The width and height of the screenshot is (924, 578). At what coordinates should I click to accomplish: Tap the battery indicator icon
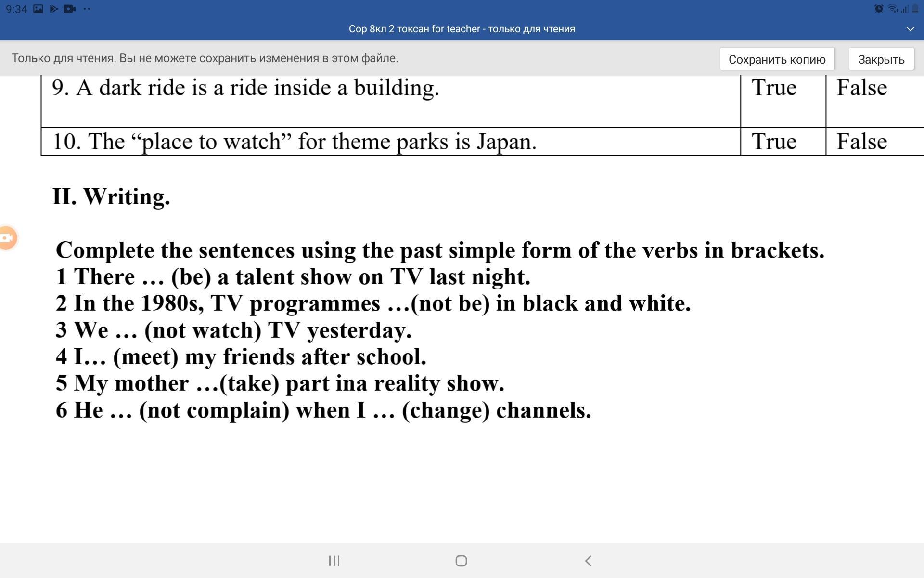(914, 9)
